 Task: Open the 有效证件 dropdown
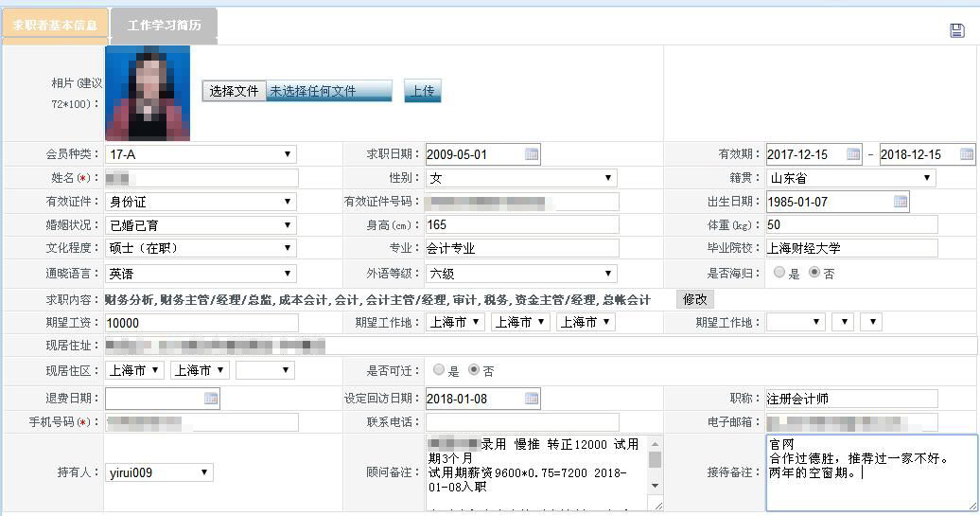[x=200, y=202]
